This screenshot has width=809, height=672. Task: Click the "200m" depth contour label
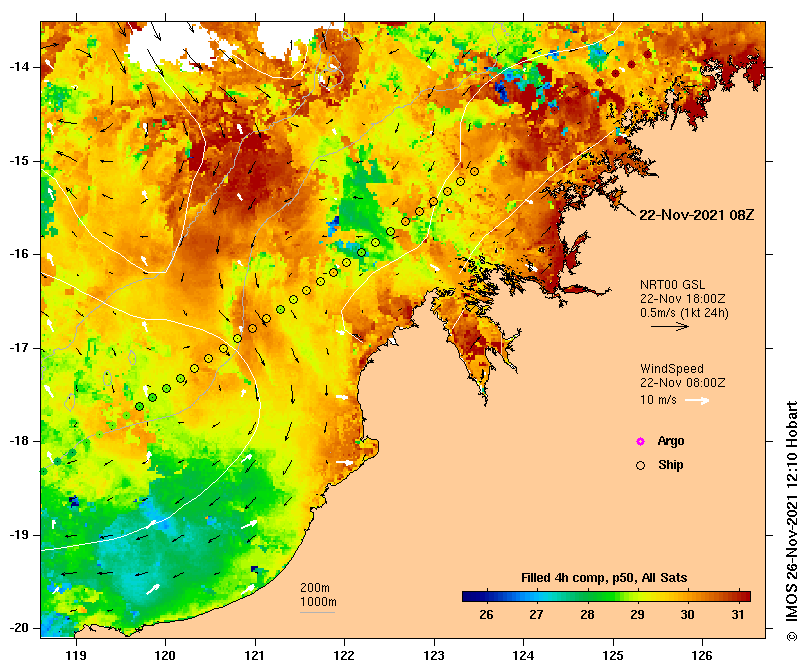pos(315,588)
